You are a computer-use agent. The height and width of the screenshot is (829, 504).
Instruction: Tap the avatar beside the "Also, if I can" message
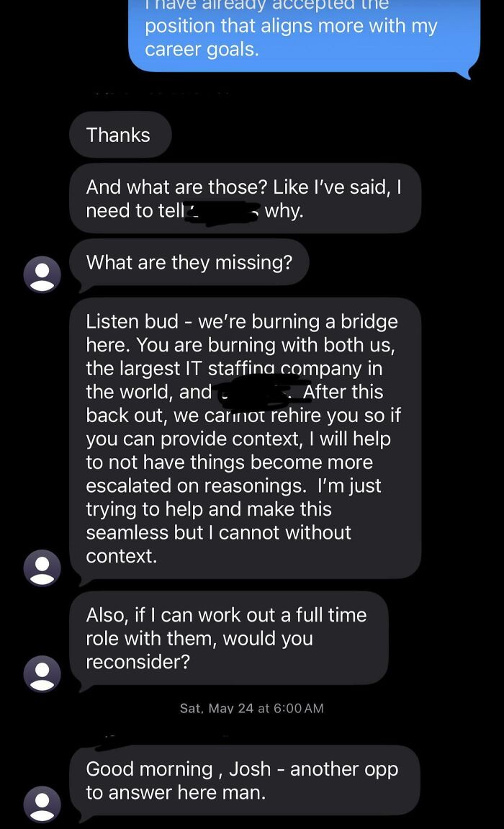pyautogui.click(x=43, y=673)
